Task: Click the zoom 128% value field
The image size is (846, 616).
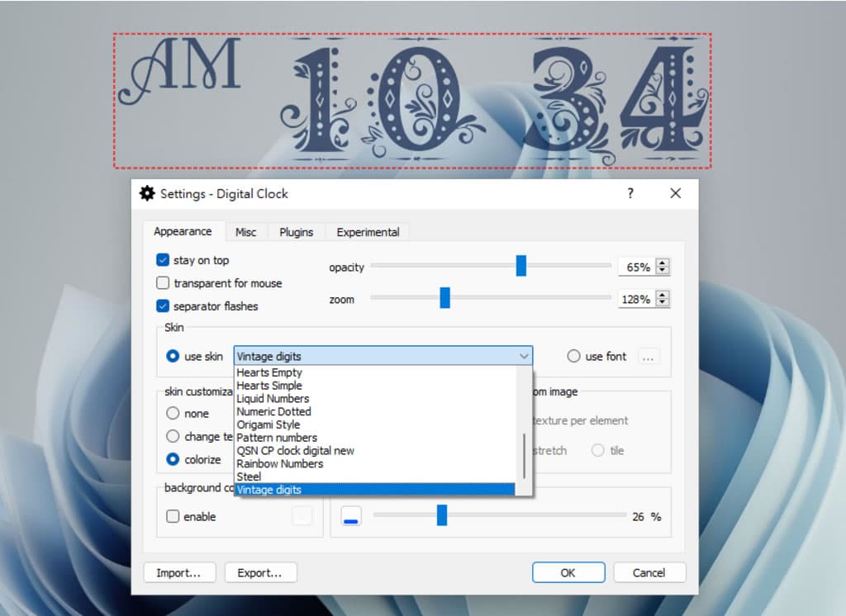Action: (637, 299)
